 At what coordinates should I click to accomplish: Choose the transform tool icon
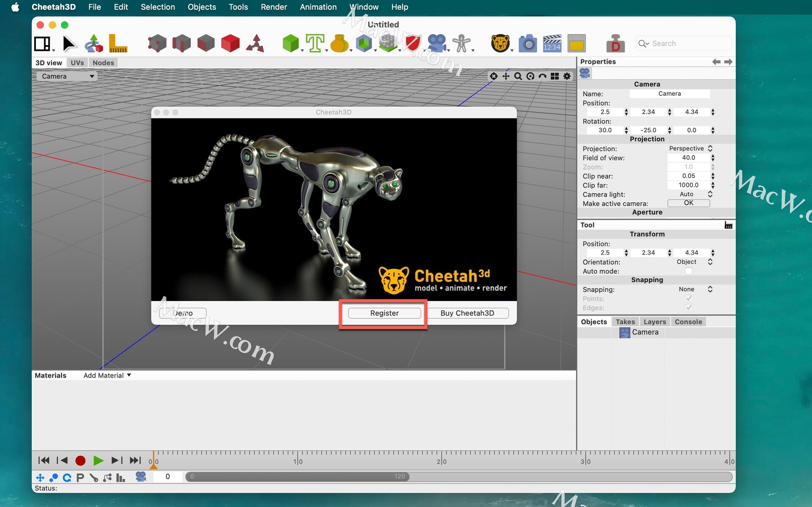tap(93, 44)
